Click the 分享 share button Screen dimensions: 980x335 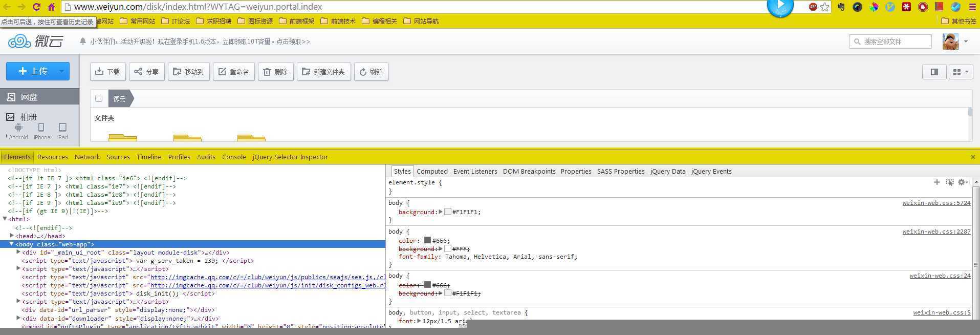147,72
